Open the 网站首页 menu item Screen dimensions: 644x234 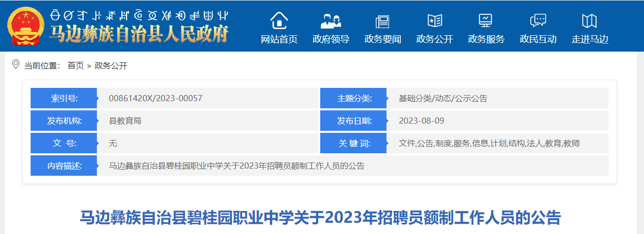pos(279,39)
